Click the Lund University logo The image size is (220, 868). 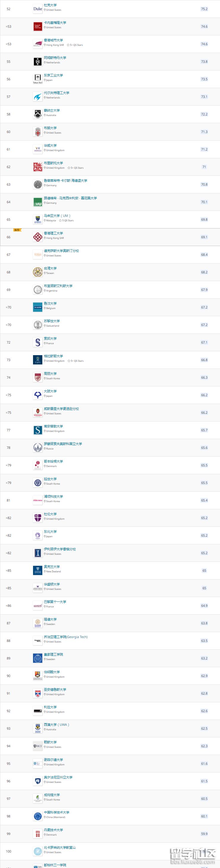pos(38,623)
